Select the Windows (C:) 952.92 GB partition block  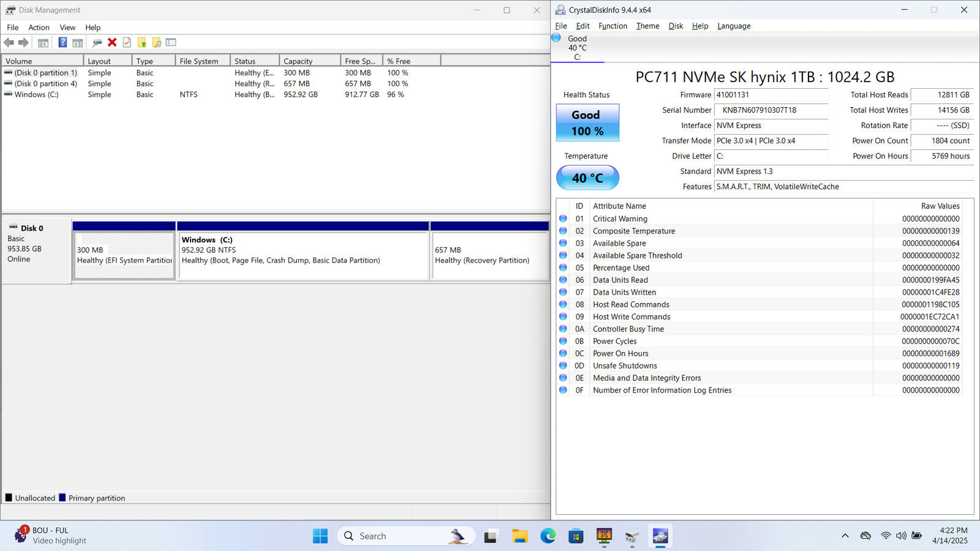(303, 256)
